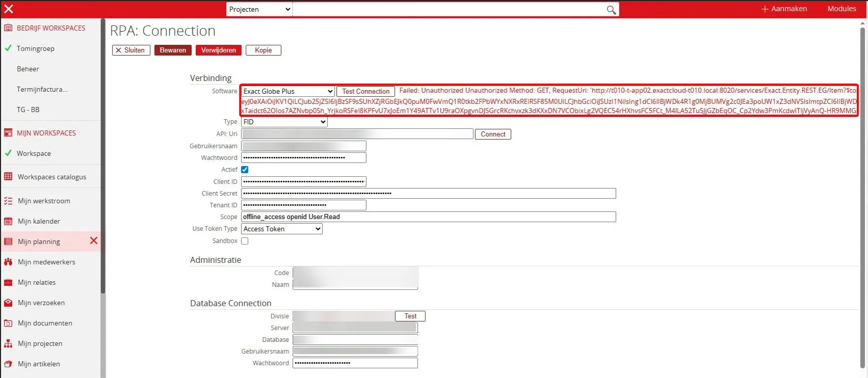Click the search magnifier icon
868x378 pixels.
click(611, 10)
